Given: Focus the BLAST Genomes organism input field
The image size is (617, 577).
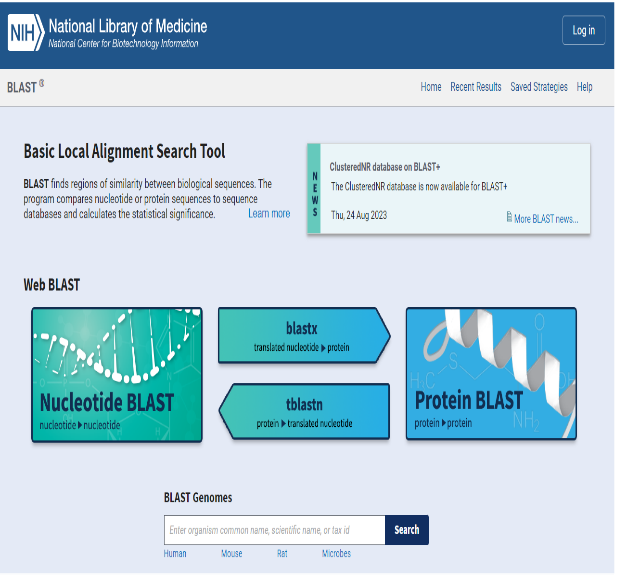Looking at the screenshot, I should [274, 530].
